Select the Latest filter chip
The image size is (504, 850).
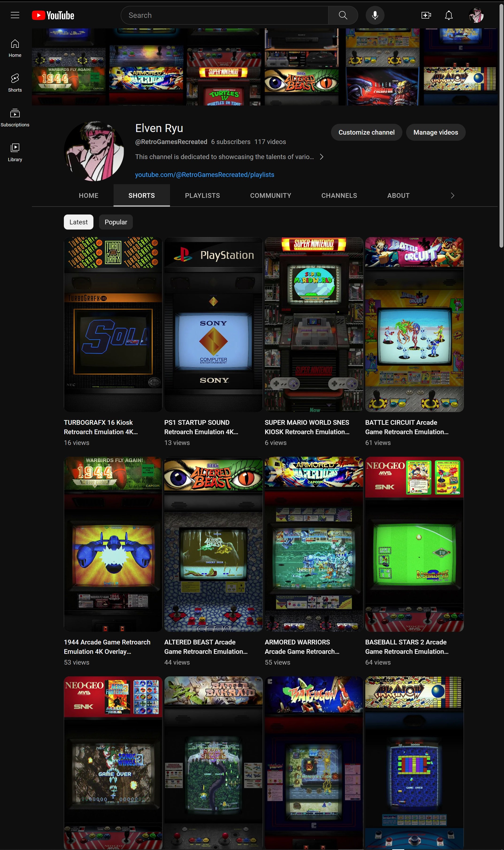[x=78, y=222]
